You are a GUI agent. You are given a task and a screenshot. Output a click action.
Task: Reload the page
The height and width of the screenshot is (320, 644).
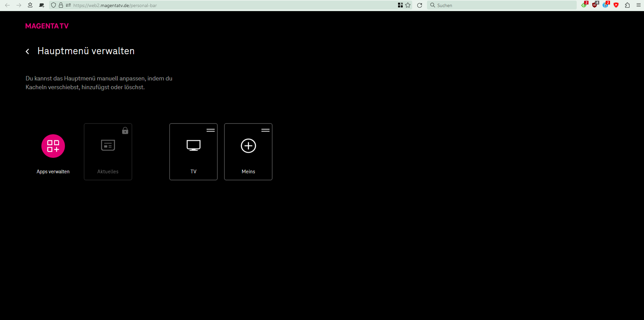coord(420,5)
